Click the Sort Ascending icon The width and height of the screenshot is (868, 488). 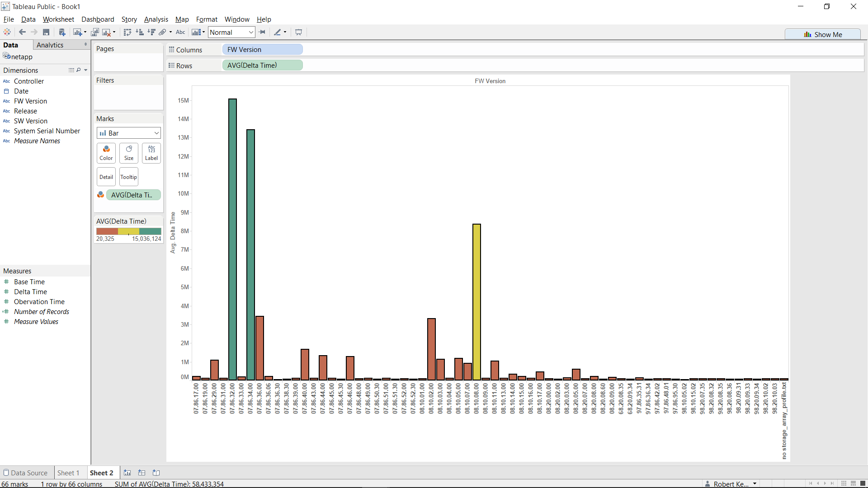140,32
